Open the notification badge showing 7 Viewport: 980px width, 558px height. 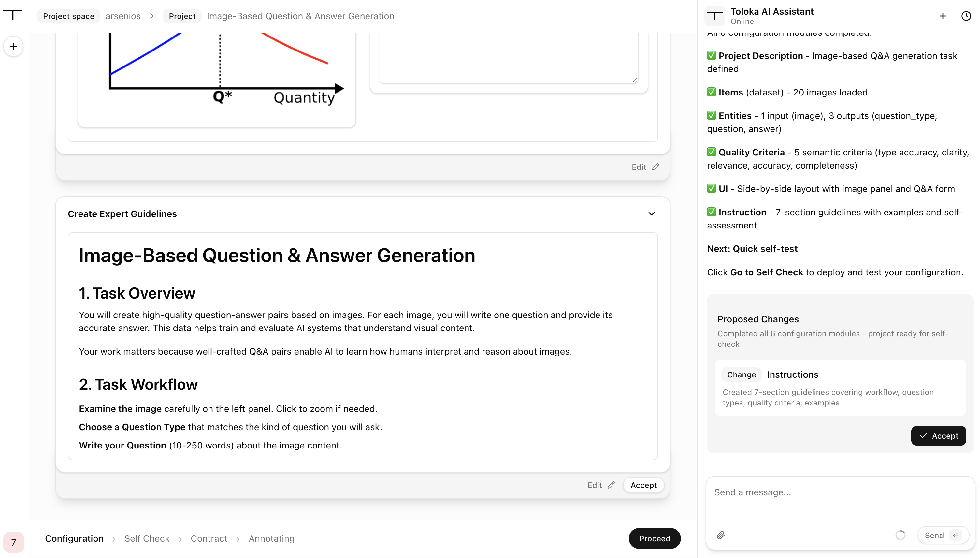tap(13, 542)
